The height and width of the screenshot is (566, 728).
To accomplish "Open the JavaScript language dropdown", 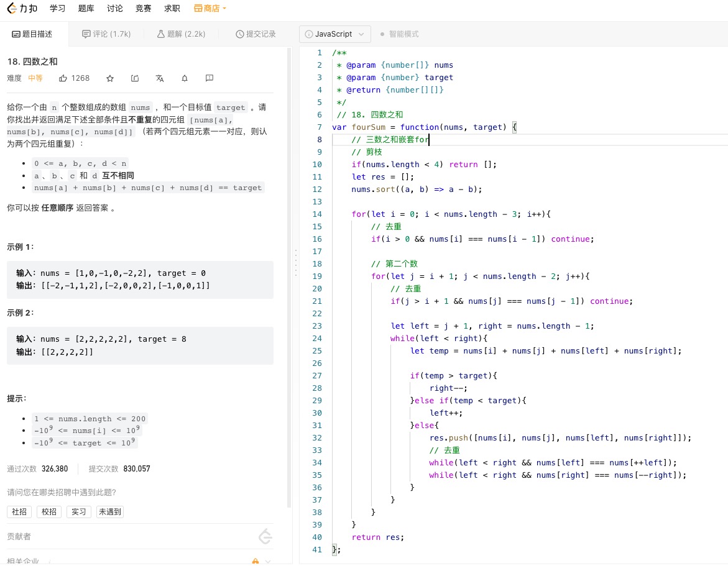I will [x=334, y=34].
